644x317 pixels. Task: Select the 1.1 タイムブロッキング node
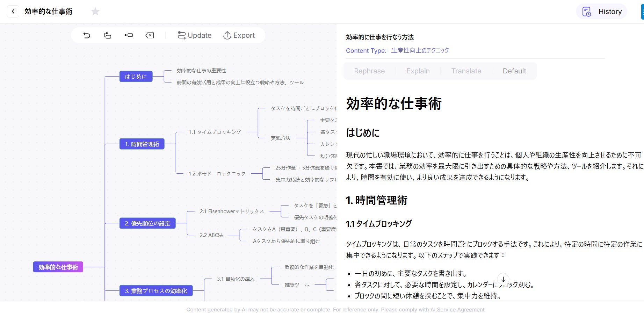pos(215,132)
